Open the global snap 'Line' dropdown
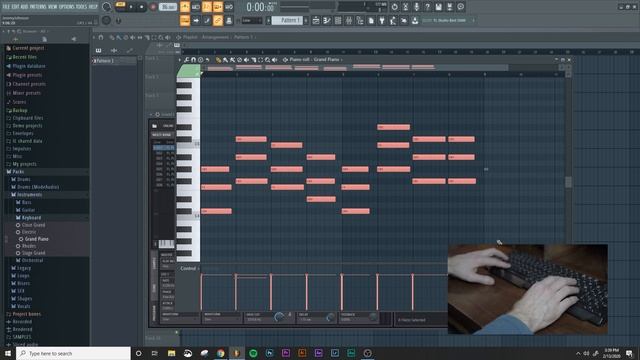640x360 pixels. [x=252, y=20]
